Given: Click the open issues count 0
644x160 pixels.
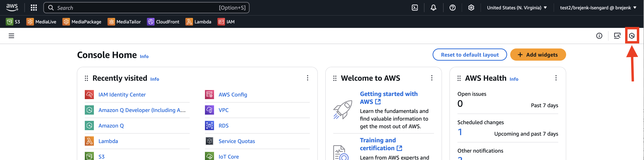Looking at the screenshot, I should (460, 104).
